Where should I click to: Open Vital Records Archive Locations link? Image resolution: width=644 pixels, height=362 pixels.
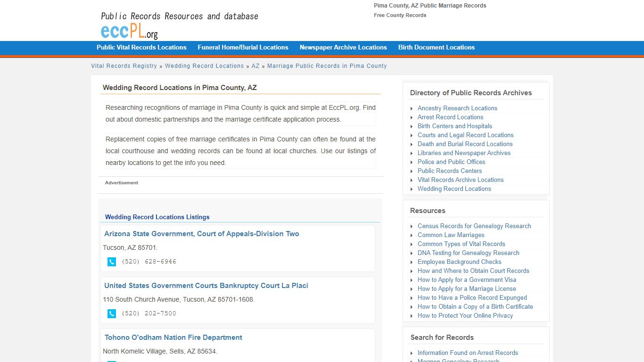coord(461,180)
